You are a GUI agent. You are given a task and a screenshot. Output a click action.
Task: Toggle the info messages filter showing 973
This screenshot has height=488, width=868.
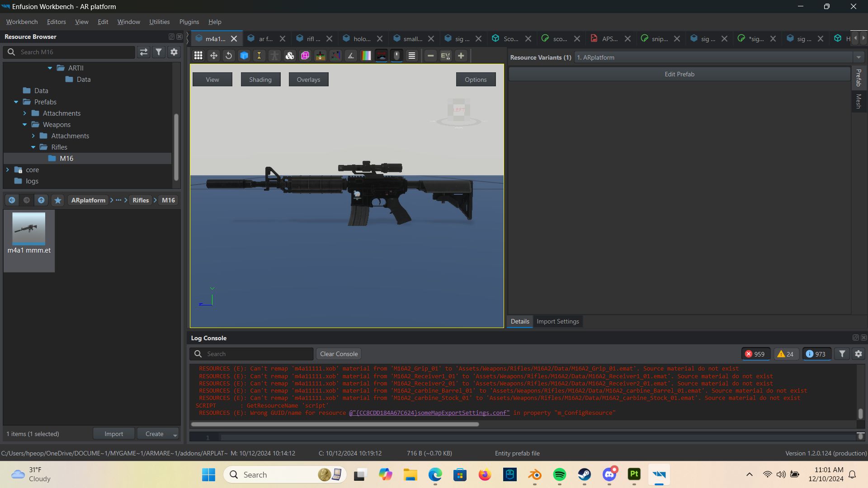click(x=816, y=354)
